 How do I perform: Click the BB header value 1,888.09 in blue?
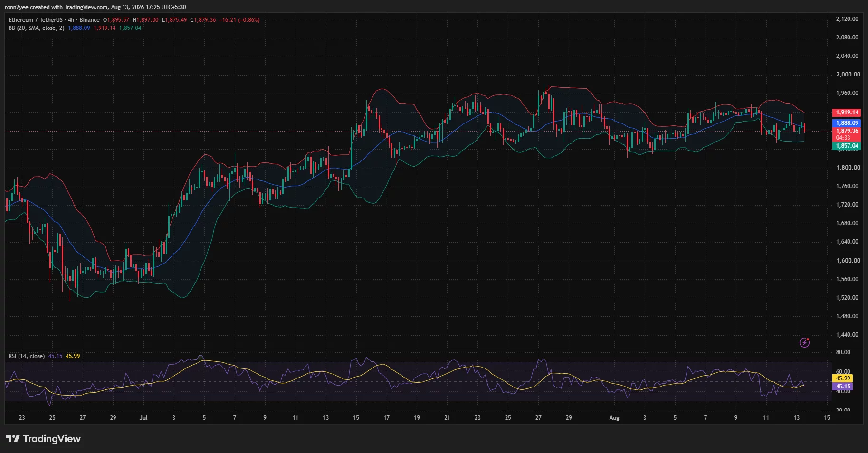click(79, 28)
